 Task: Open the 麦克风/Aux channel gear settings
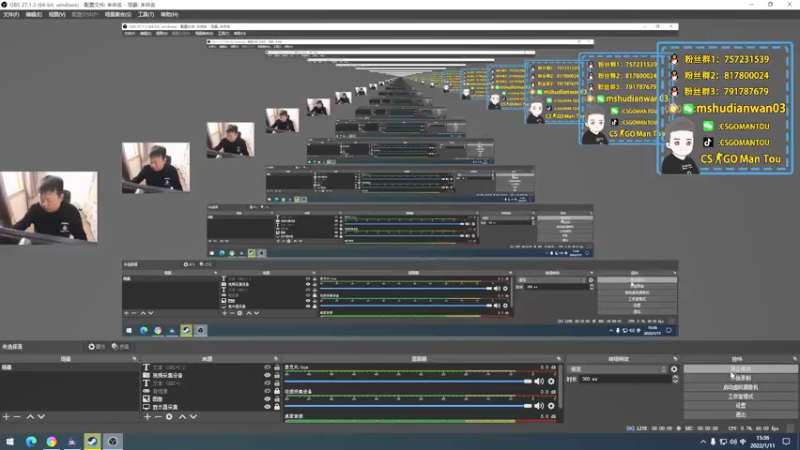(x=551, y=381)
